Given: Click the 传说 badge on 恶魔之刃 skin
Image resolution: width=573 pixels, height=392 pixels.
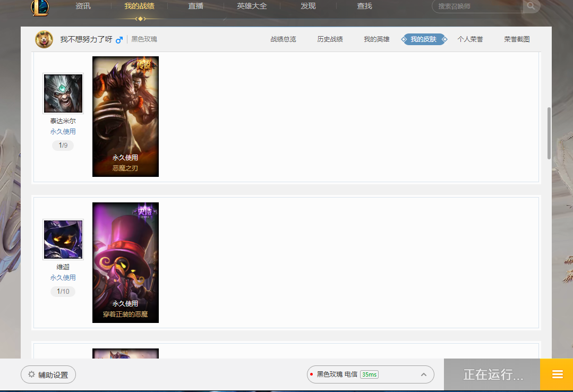Looking at the screenshot, I should click(145, 65).
